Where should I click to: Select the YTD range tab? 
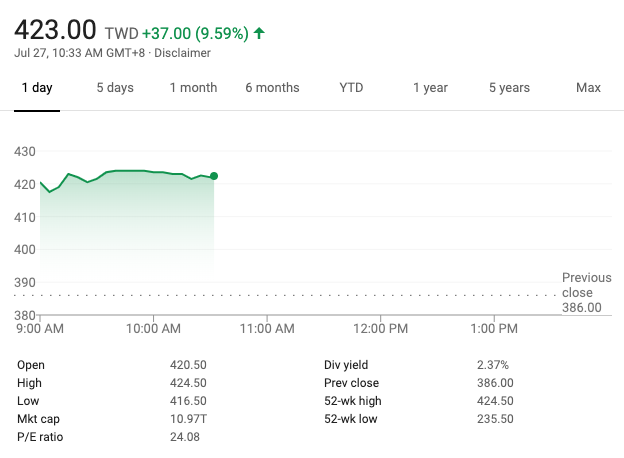point(351,88)
